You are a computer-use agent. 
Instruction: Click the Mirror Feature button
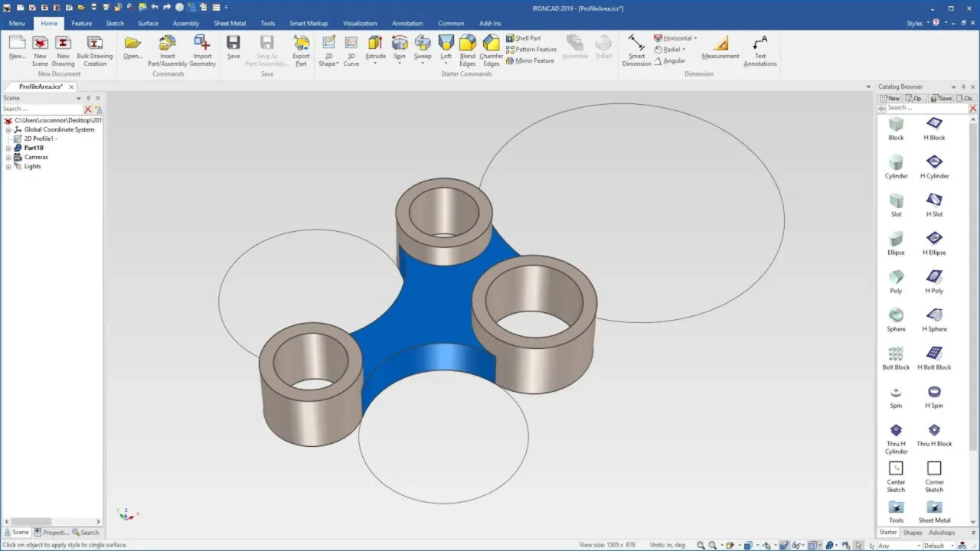531,60
